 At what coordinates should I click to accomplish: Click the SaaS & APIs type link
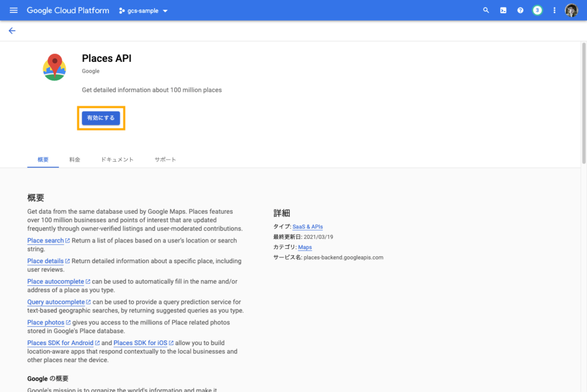[307, 227]
